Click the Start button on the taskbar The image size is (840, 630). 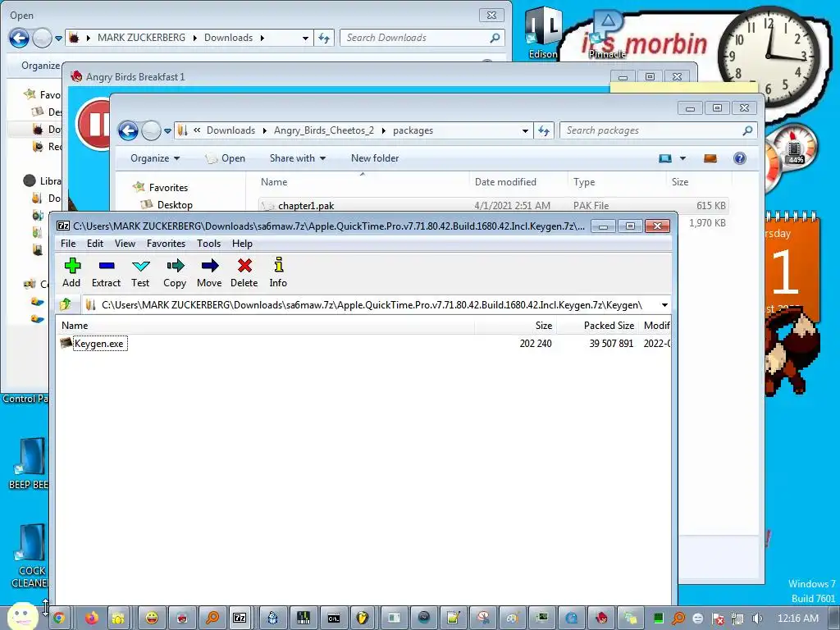click(22, 616)
